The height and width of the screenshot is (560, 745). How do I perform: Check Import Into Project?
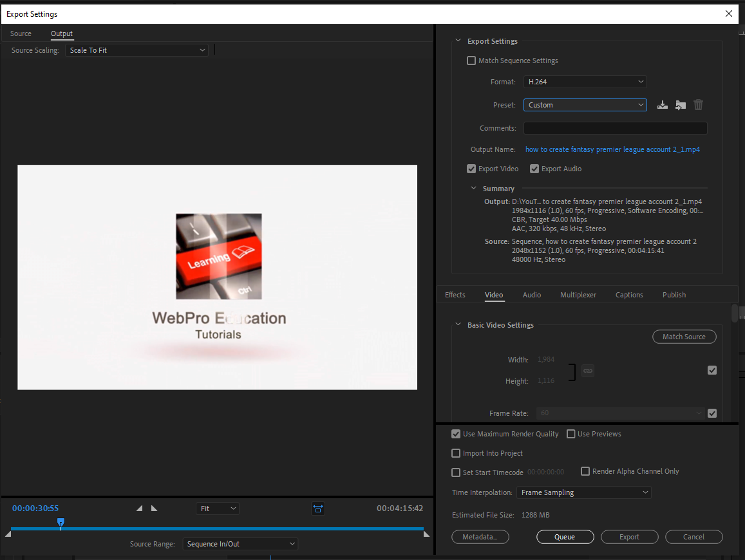click(456, 453)
